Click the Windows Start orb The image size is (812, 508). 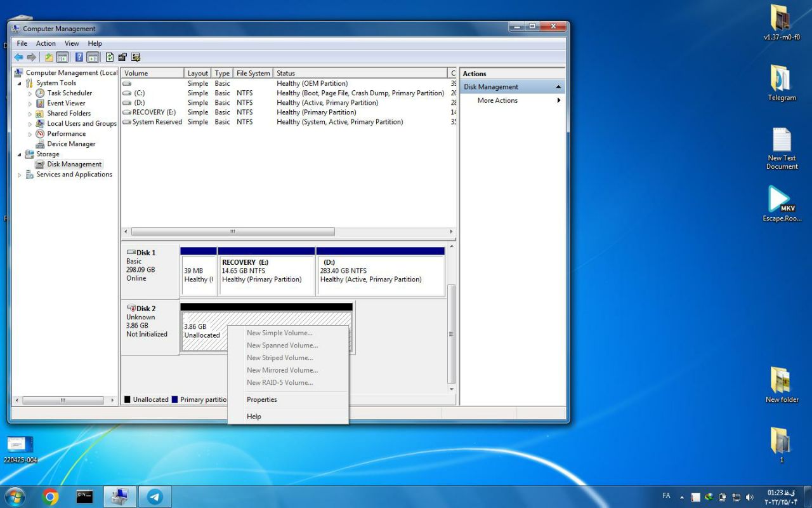click(15, 497)
